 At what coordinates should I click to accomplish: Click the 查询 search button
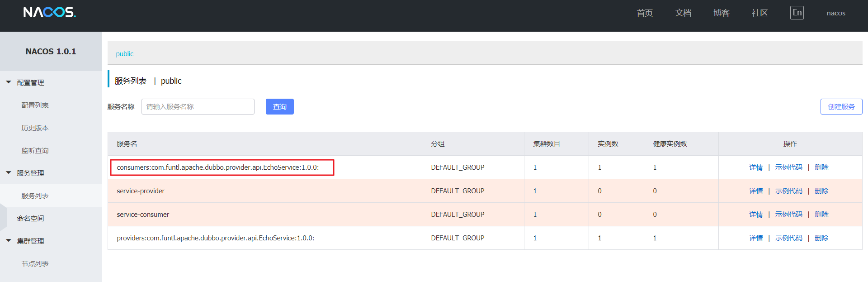(x=279, y=107)
